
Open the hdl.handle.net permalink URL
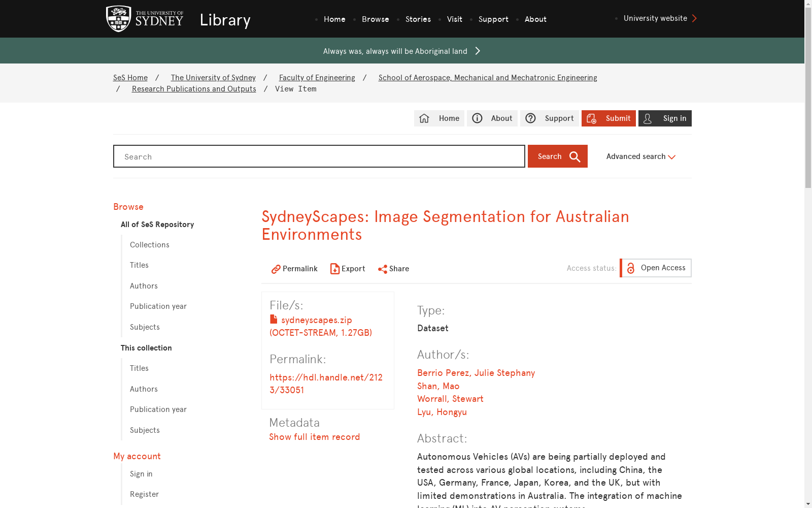pos(326,384)
